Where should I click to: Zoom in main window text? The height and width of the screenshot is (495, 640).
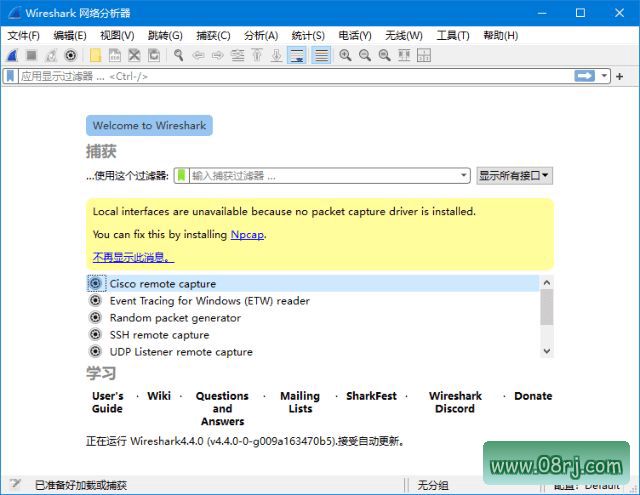(345, 55)
